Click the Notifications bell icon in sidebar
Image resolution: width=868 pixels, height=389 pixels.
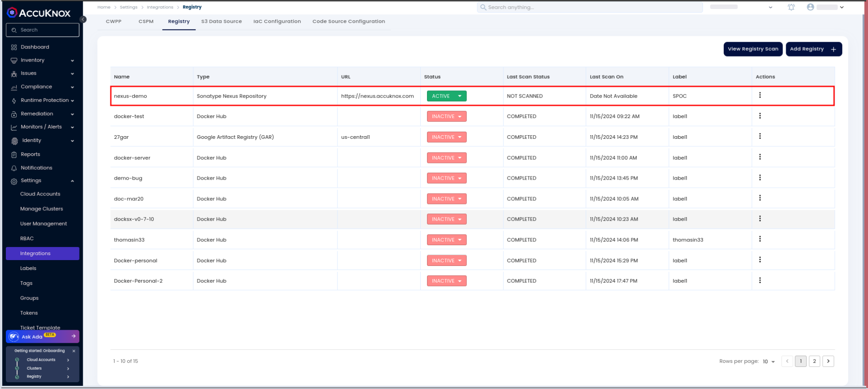(x=14, y=168)
